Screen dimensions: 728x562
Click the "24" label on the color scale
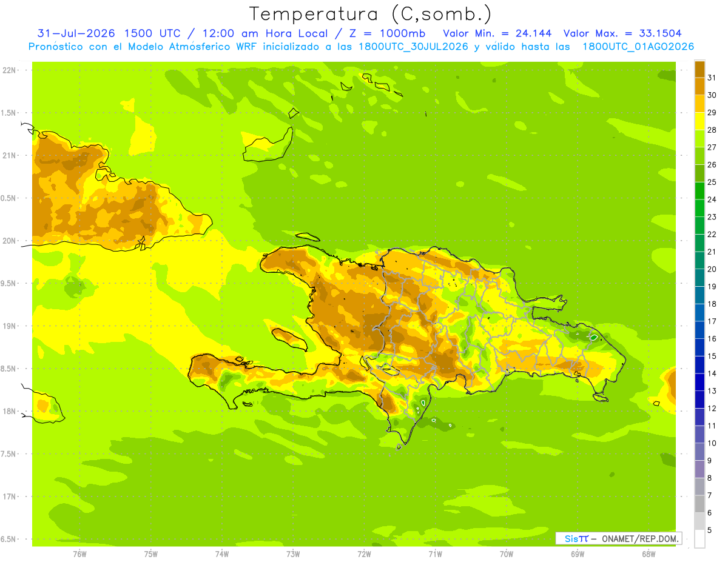712,199
